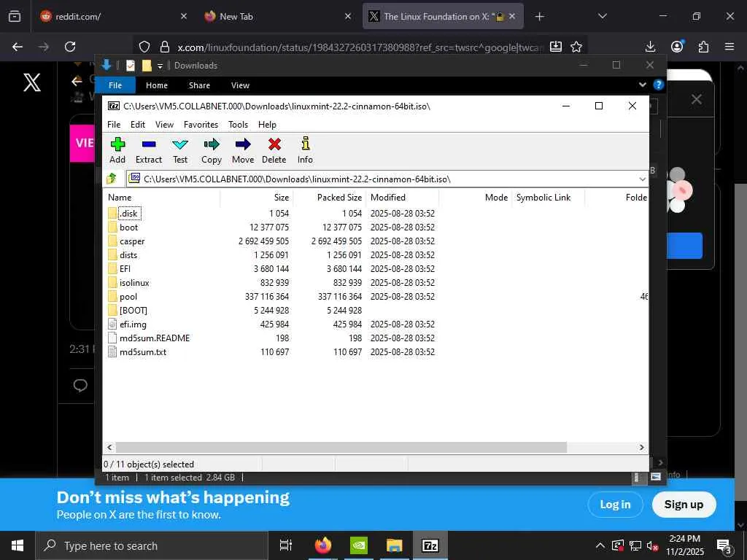
Task: Open the File menu in 7-Zip
Action: [x=114, y=124]
